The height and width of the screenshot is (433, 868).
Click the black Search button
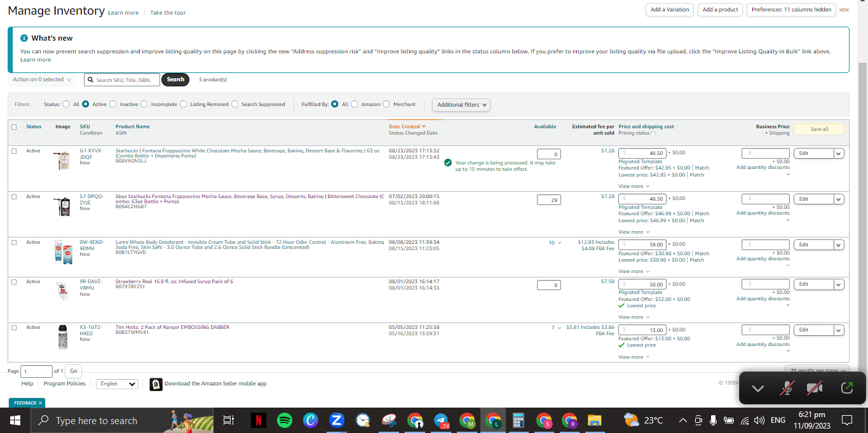coord(175,79)
